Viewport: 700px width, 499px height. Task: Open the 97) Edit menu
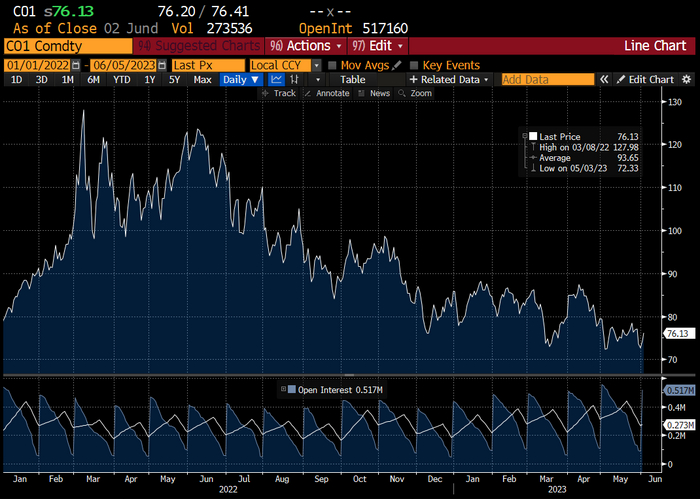pos(377,46)
